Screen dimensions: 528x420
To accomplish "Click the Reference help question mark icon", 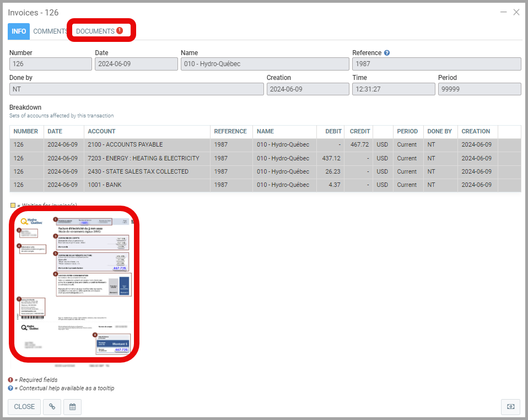I will click(387, 53).
